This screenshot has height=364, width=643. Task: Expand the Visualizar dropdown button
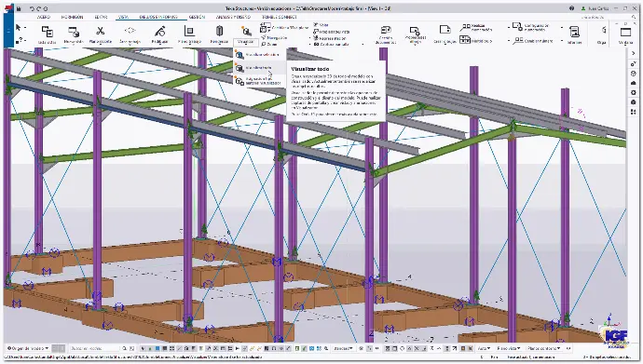tap(245, 42)
